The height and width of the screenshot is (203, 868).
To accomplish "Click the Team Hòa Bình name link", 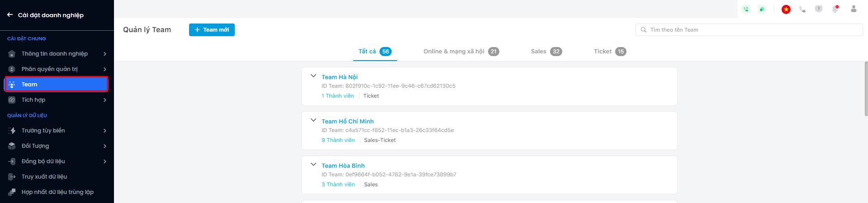I will (x=343, y=166).
